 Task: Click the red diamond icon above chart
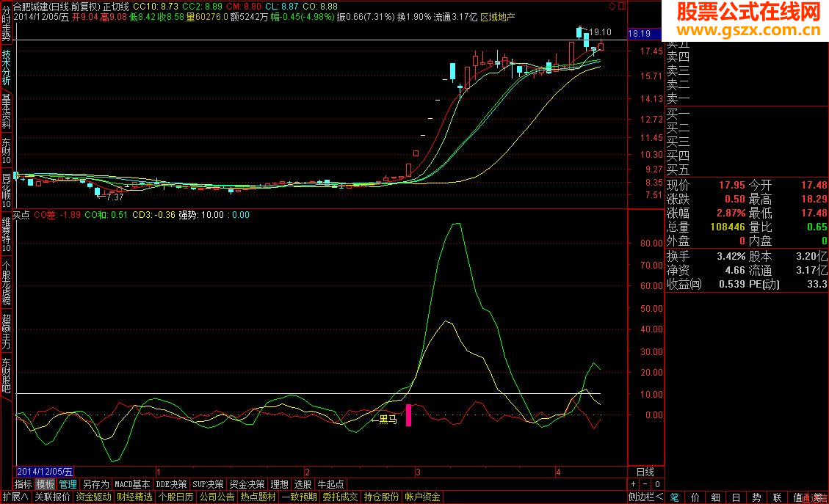coord(612,7)
